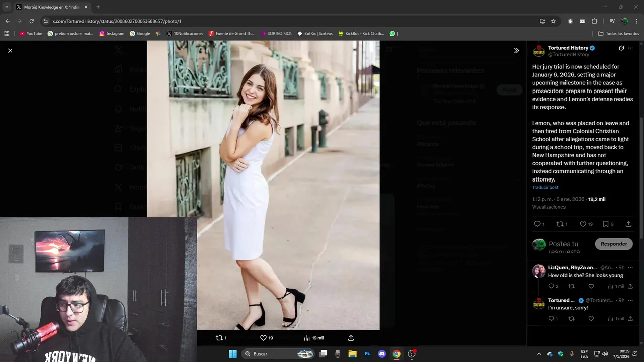Open the volume control in system tray
Image resolution: width=644 pixels, height=362 pixels.
(605, 354)
